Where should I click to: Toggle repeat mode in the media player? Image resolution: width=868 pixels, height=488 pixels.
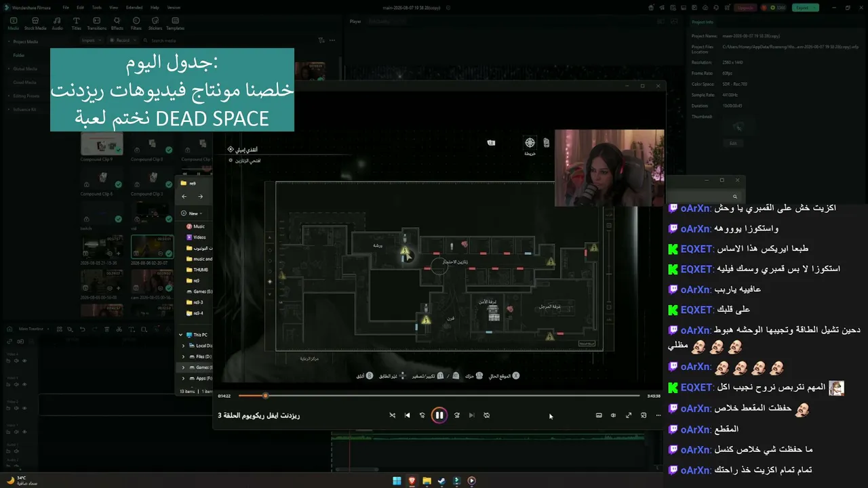(486, 415)
